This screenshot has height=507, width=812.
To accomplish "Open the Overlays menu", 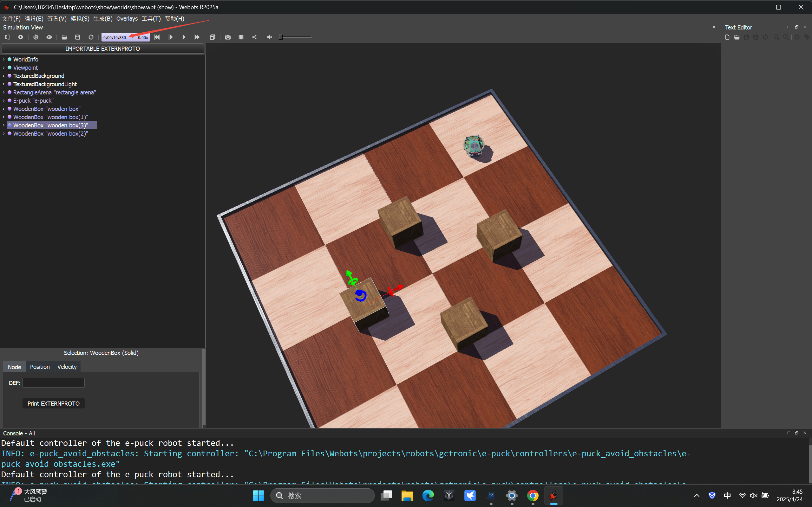I will 127,19.
